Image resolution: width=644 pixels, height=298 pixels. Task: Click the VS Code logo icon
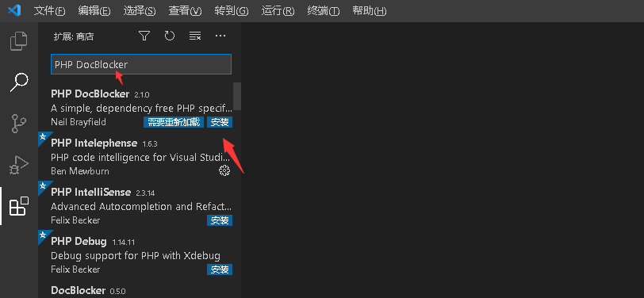pos(14,10)
